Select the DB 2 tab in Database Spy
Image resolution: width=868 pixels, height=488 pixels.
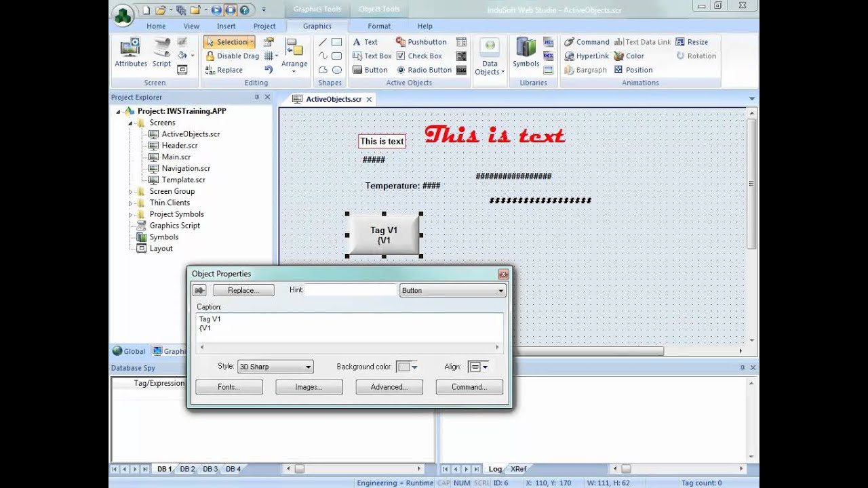click(x=187, y=469)
